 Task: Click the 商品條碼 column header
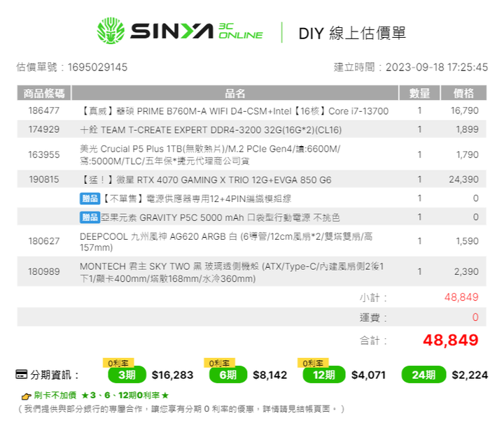44,93
